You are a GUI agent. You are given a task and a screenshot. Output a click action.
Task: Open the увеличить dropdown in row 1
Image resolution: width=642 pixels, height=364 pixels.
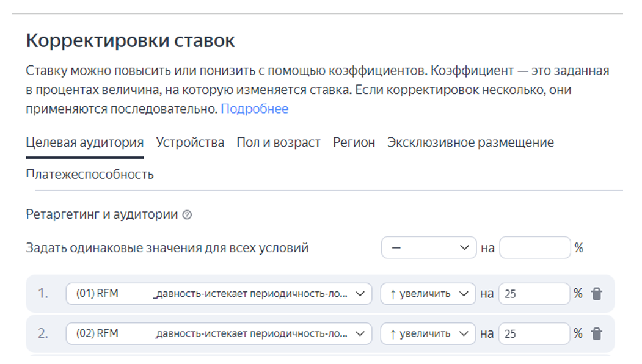(x=428, y=294)
